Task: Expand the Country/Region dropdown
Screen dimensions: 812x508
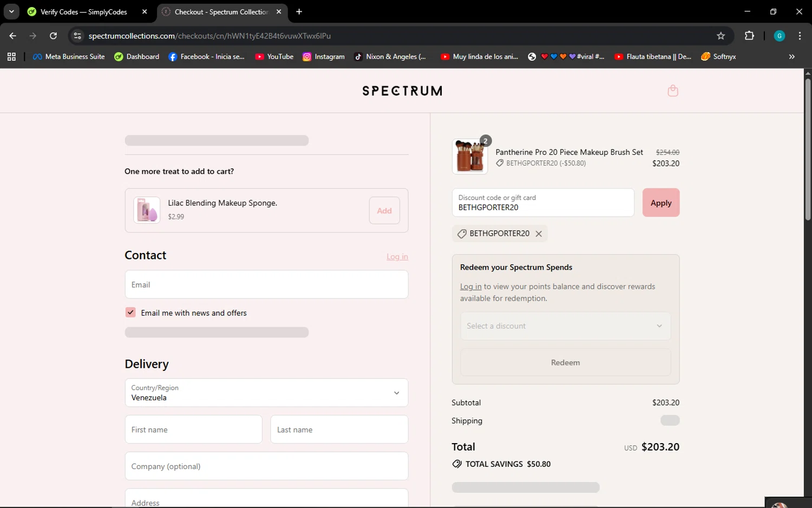Action: point(266,393)
